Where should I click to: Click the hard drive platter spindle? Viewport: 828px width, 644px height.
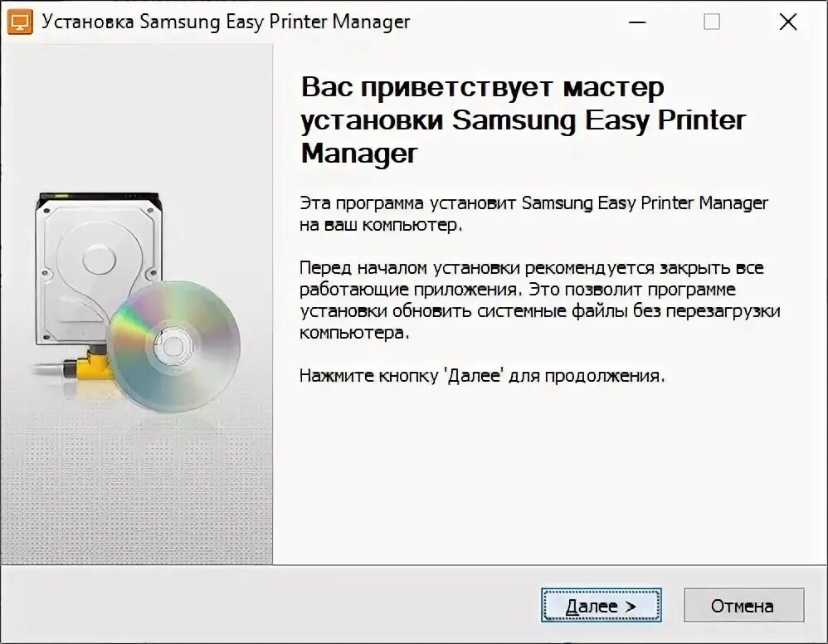(x=99, y=260)
